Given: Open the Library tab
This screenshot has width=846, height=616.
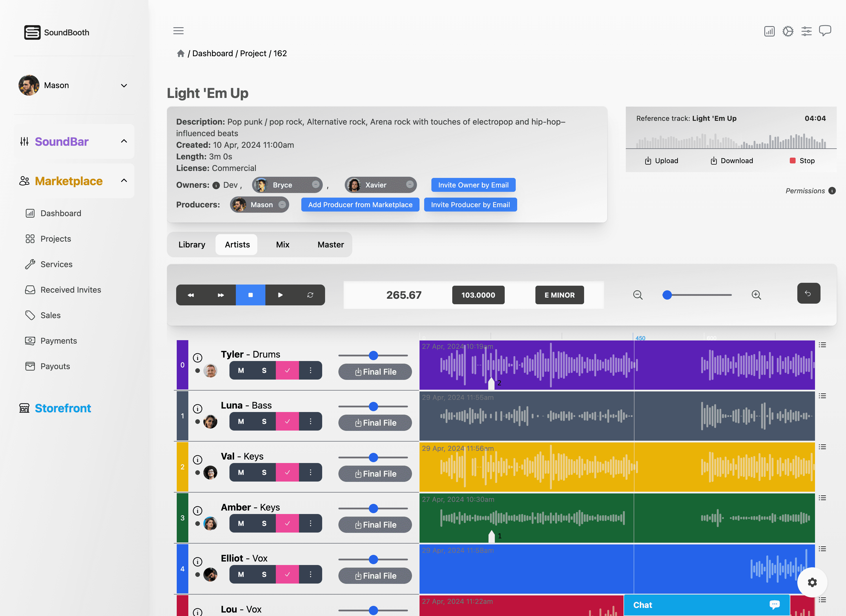Looking at the screenshot, I should tap(192, 244).
